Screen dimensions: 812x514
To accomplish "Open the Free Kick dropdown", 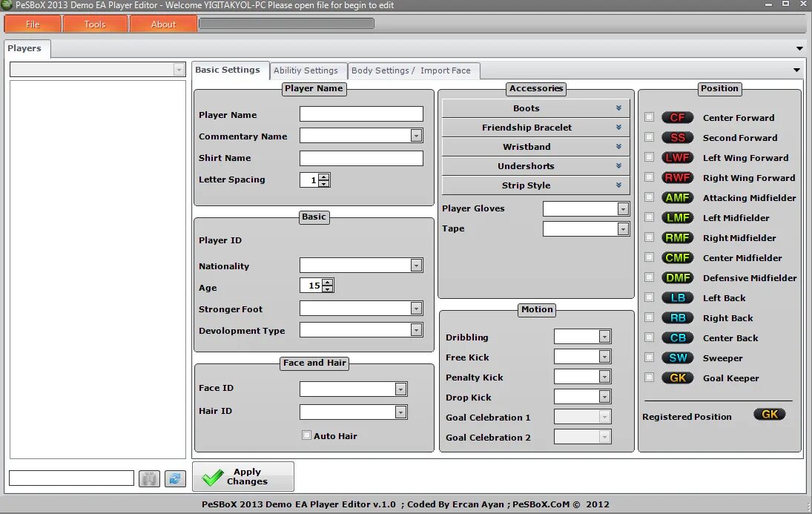I will click(604, 357).
